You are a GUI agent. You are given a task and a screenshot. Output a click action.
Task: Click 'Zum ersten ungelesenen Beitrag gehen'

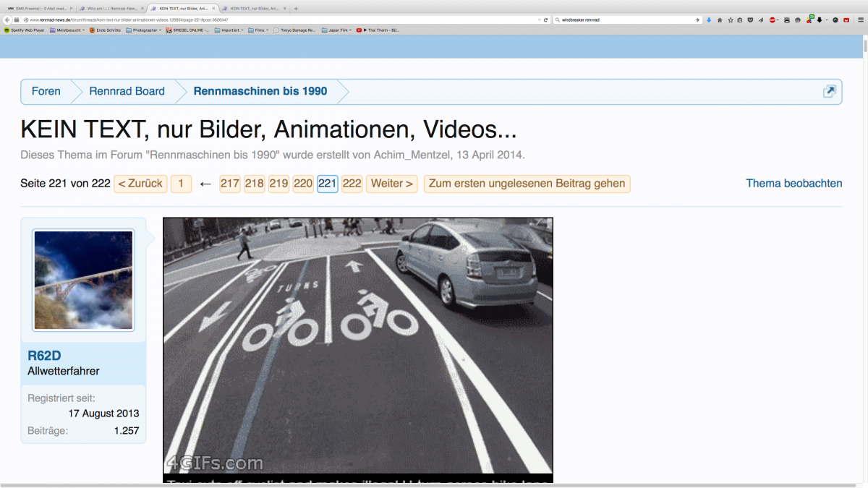(x=527, y=184)
